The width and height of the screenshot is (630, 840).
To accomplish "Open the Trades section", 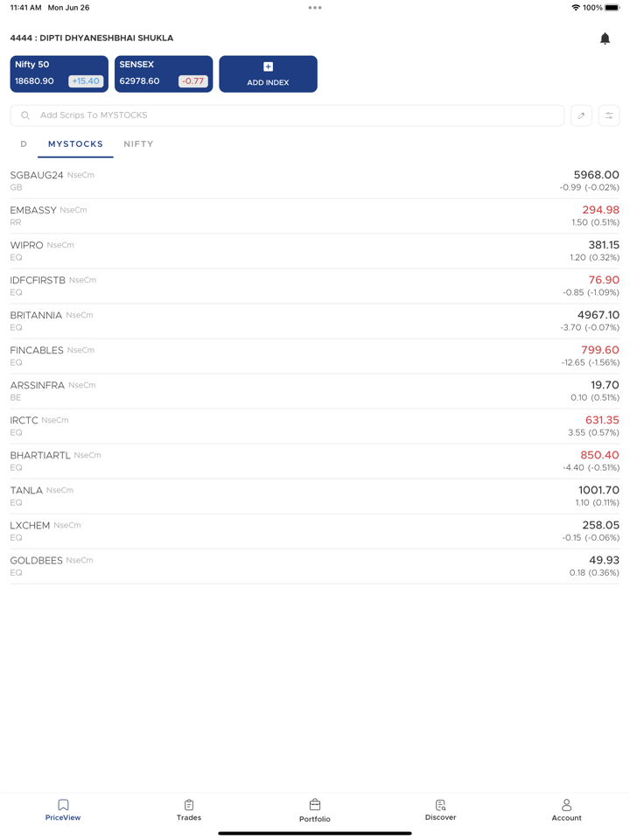I will pos(189,809).
